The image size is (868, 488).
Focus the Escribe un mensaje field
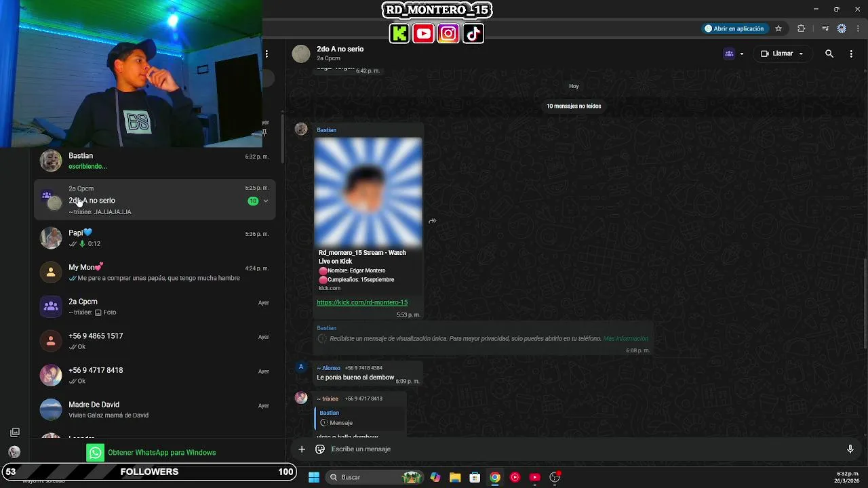point(583,449)
